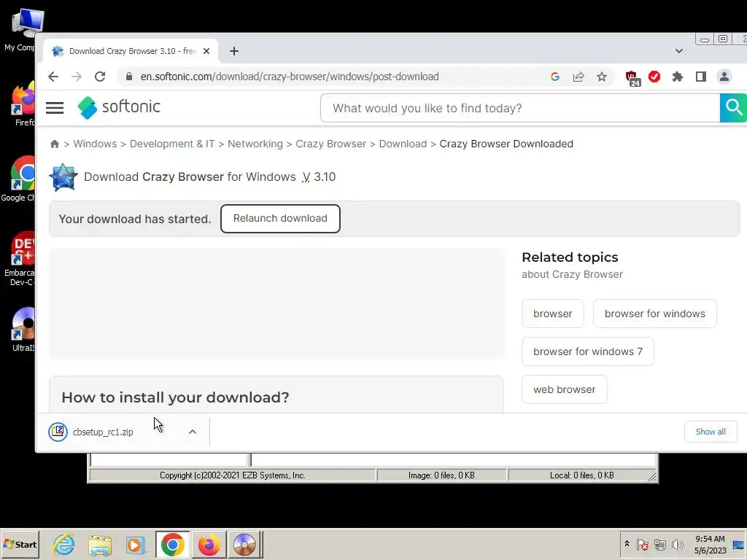Open the downloaded cbsetup_rc1.zip file
The image size is (747, 560).
pyautogui.click(x=102, y=432)
